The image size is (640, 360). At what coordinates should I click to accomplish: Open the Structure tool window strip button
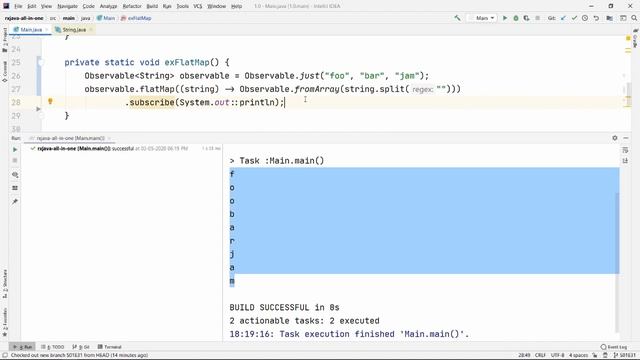pyautogui.click(x=4, y=284)
